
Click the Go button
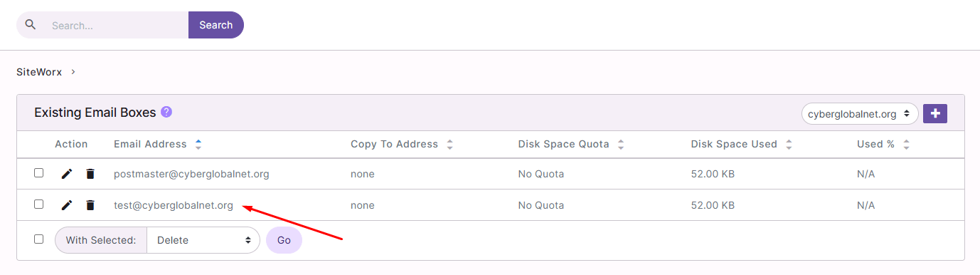[x=284, y=240]
